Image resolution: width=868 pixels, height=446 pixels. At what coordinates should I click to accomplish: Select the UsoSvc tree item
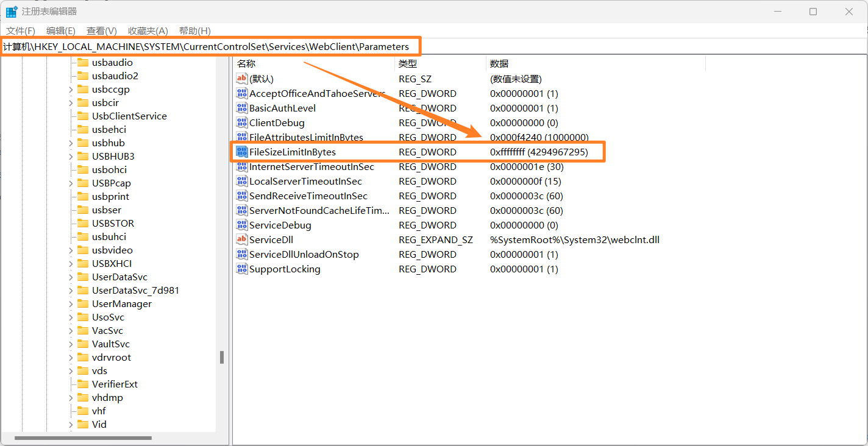click(108, 317)
